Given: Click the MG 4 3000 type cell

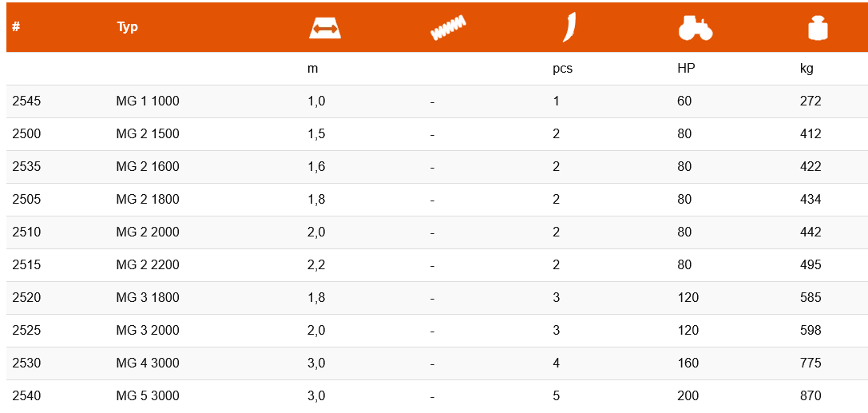Looking at the screenshot, I should pos(148,363).
